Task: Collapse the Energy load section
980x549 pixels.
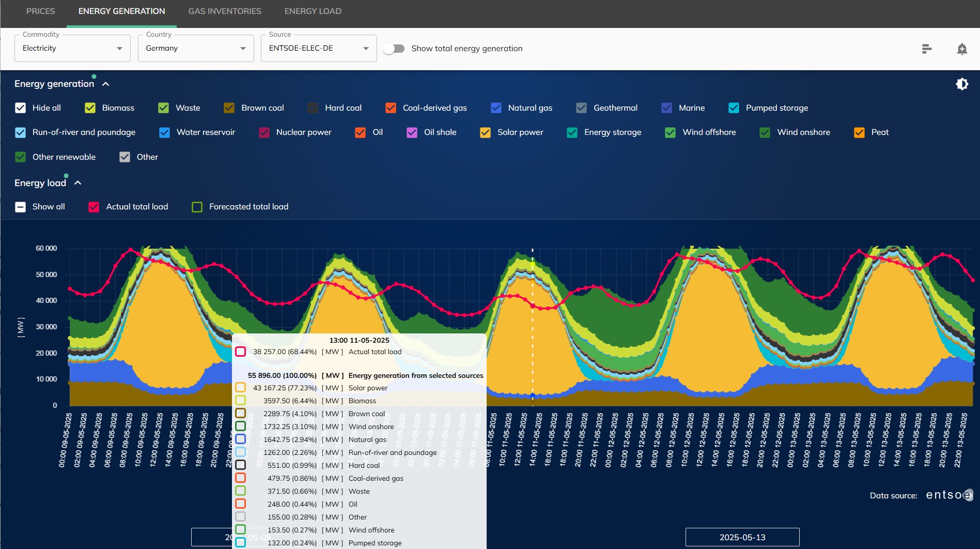Action: click(77, 182)
